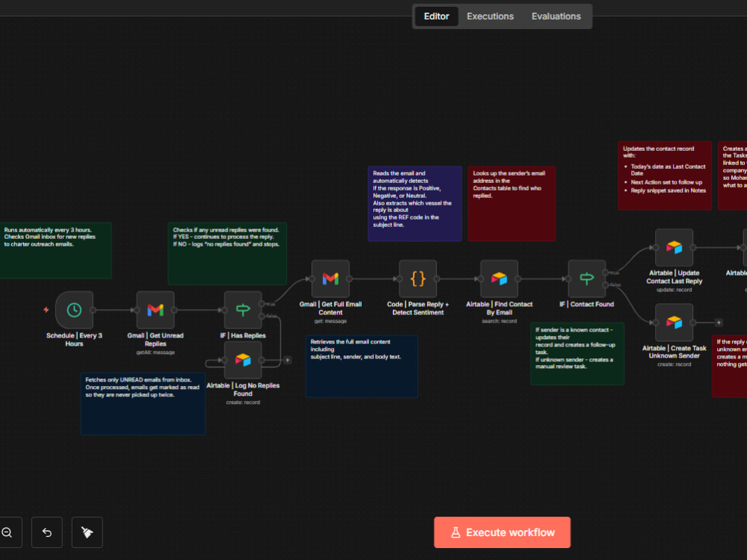Viewport: 747px width, 560px height.
Task: Add node after Log No Replies Found plus
Action: [x=288, y=360]
